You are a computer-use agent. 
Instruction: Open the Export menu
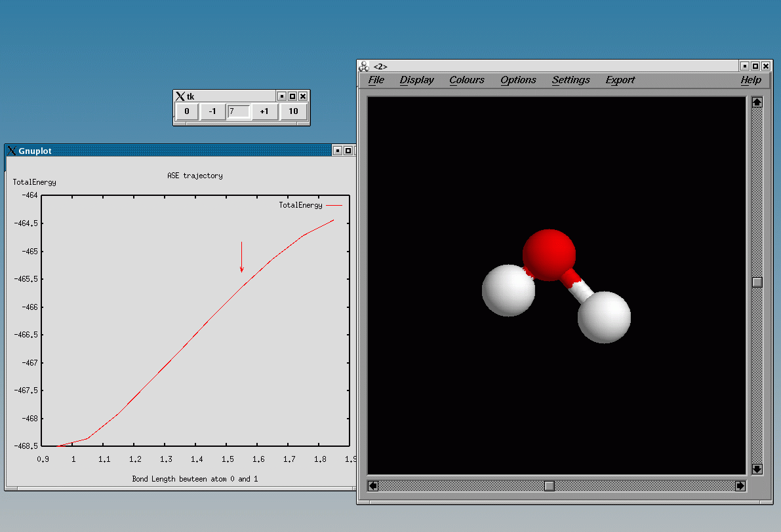click(620, 80)
